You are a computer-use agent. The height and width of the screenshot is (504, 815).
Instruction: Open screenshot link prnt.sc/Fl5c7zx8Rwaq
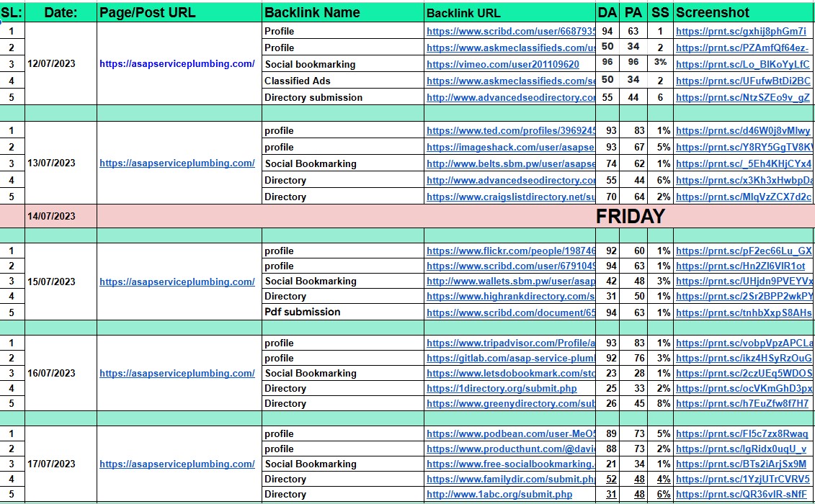742,434
